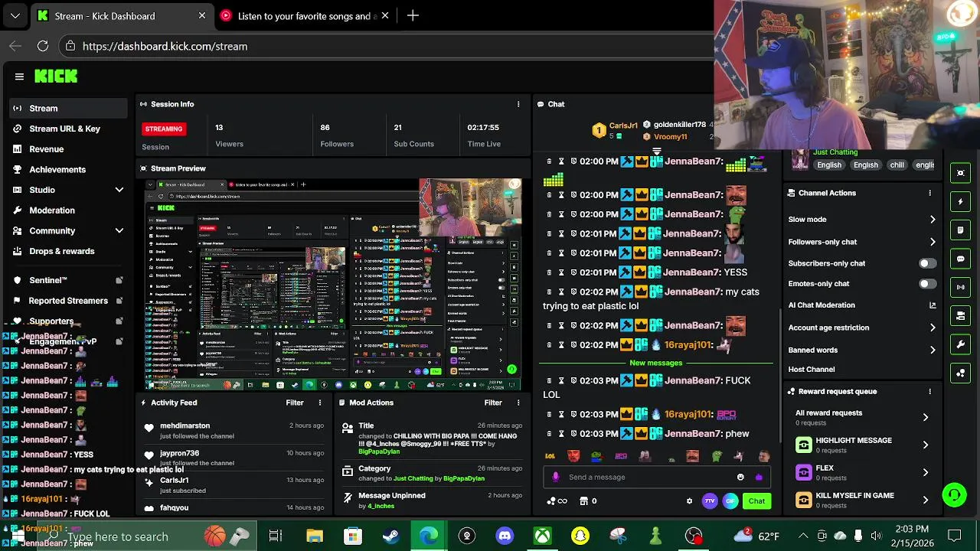The image size is (980, 551).
Task: Open Discord from the taskbar
Action: point(505,536)
